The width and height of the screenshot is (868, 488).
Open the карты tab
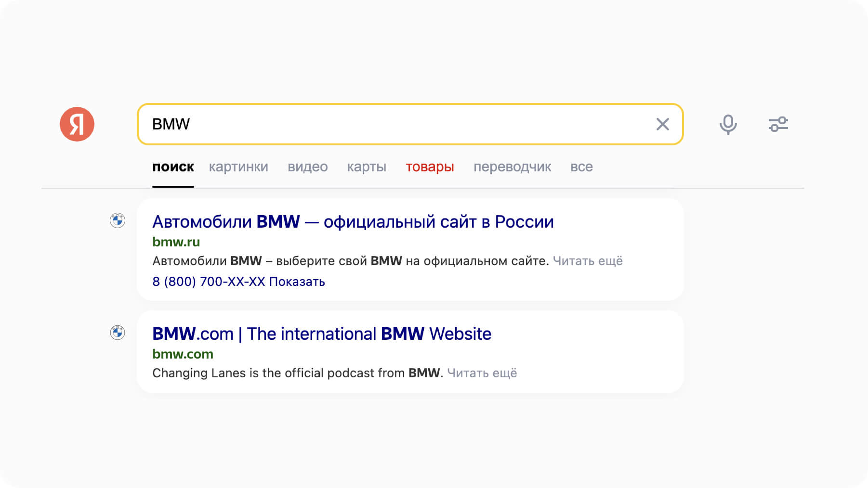click(x=367, y=167)
